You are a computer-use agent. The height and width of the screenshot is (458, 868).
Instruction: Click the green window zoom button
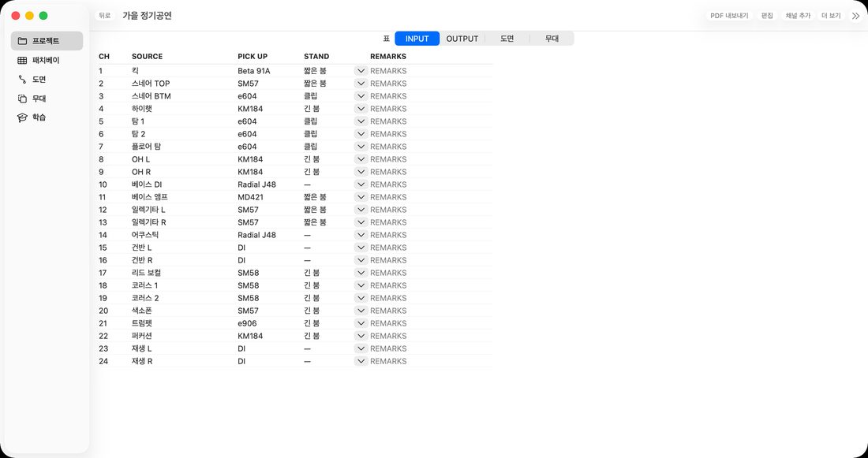point(43,16)
